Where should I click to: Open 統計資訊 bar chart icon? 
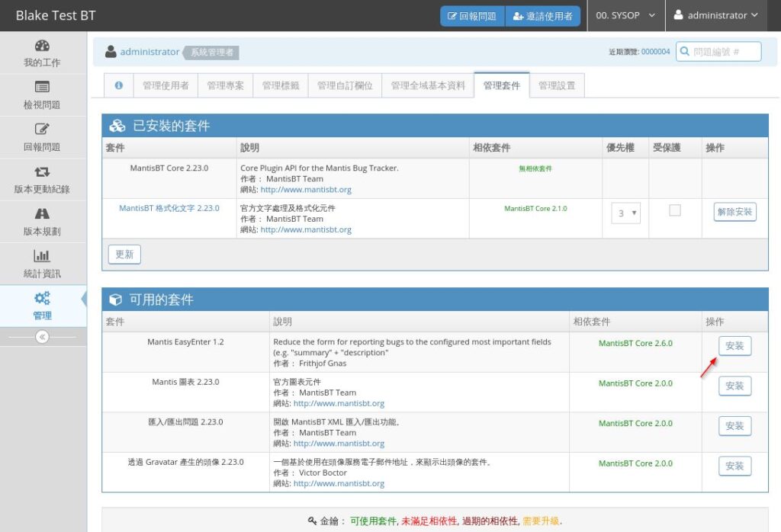(x=42, y=256)
